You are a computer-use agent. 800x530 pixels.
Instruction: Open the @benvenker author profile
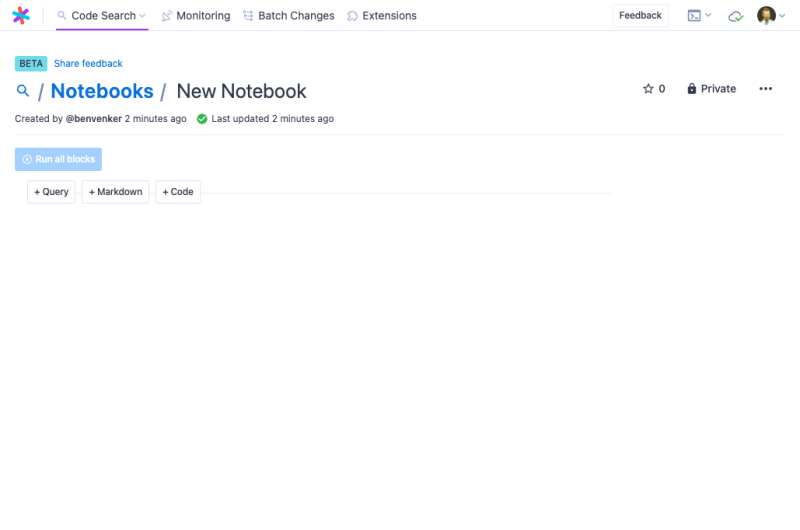(x=94, y=119)
